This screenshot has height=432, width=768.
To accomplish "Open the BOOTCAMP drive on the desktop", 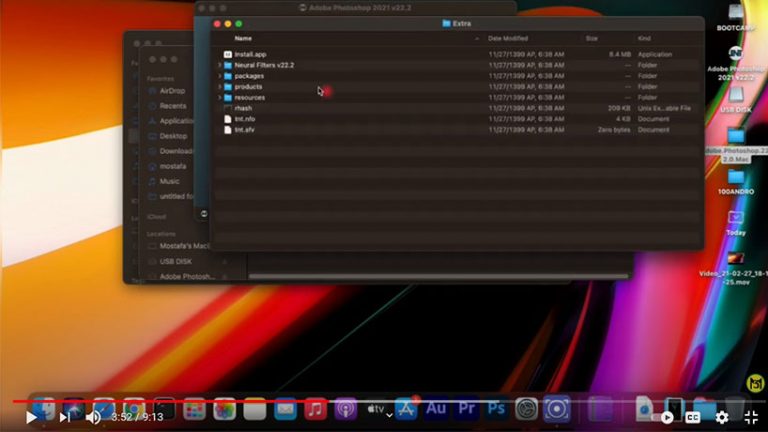I will (x=736, y=17).
